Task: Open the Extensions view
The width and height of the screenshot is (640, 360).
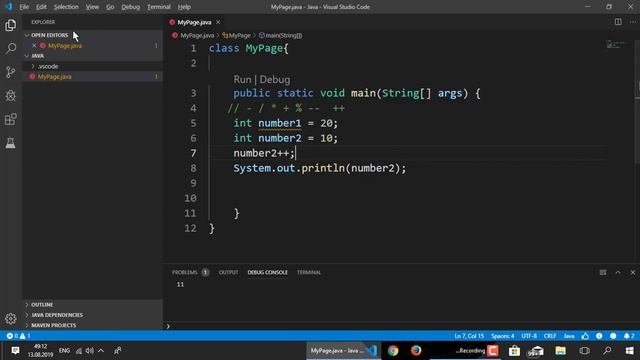Action: pos(11,119)
